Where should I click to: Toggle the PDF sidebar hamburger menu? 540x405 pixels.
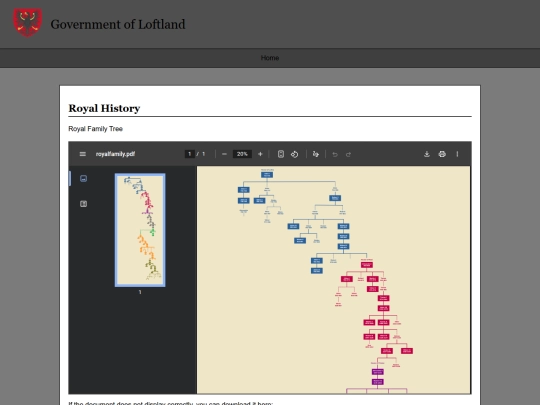point(83,154)
